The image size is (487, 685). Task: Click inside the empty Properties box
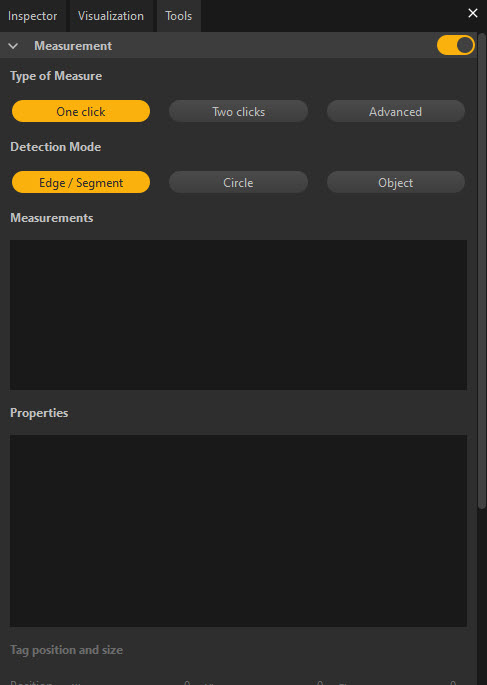pos(238,530)
